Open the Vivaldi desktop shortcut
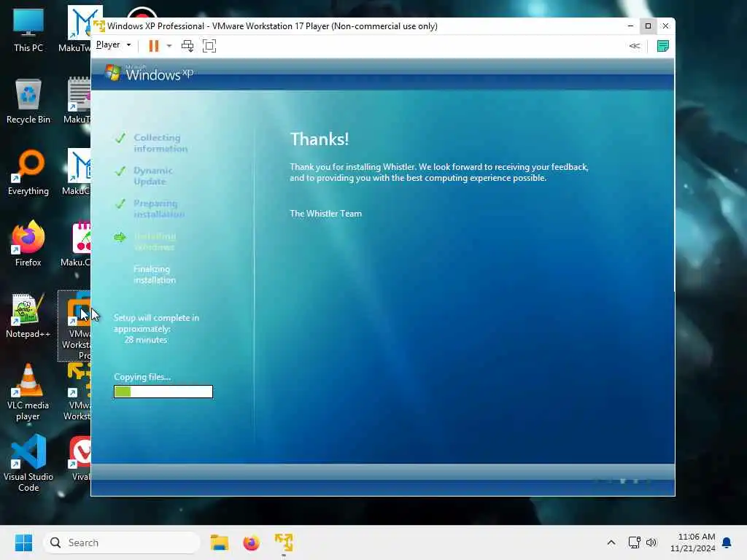Viewport: 747px width, 560px height. pos(80,458)
